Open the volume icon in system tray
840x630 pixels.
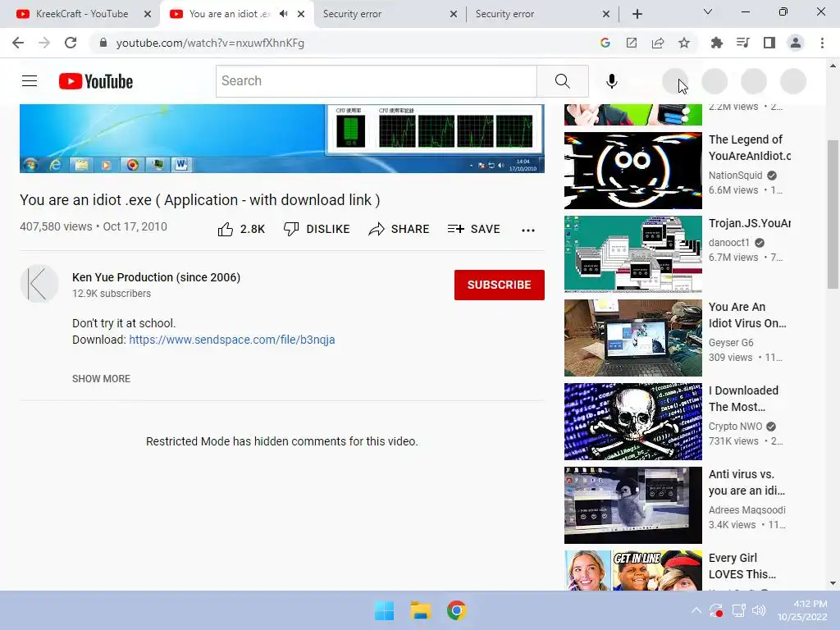point(759,610)
